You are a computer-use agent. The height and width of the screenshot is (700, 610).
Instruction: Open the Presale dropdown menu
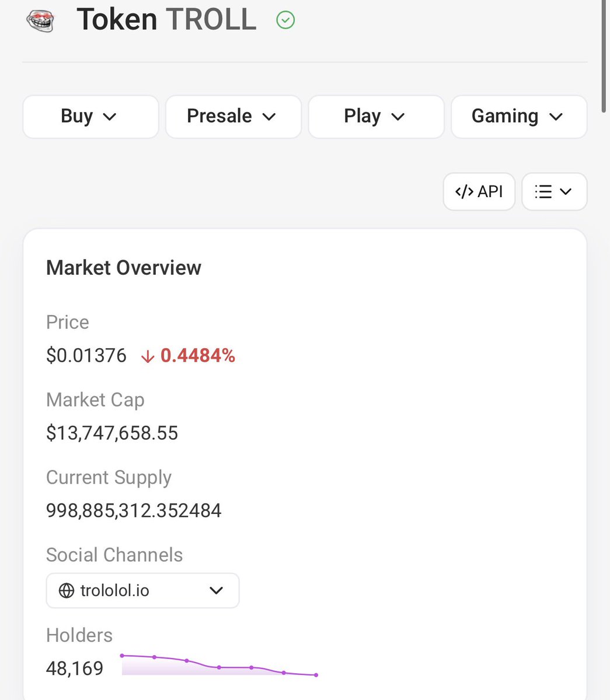coord(233,117)
